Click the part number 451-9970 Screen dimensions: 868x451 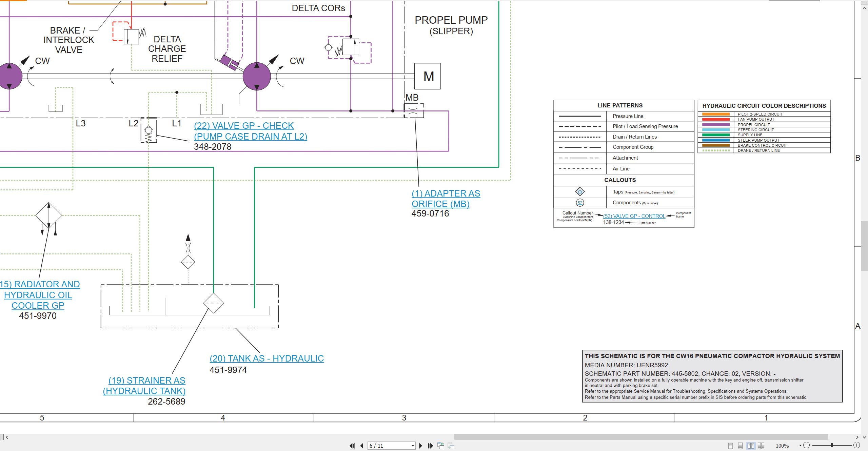(x=38, y=316)
